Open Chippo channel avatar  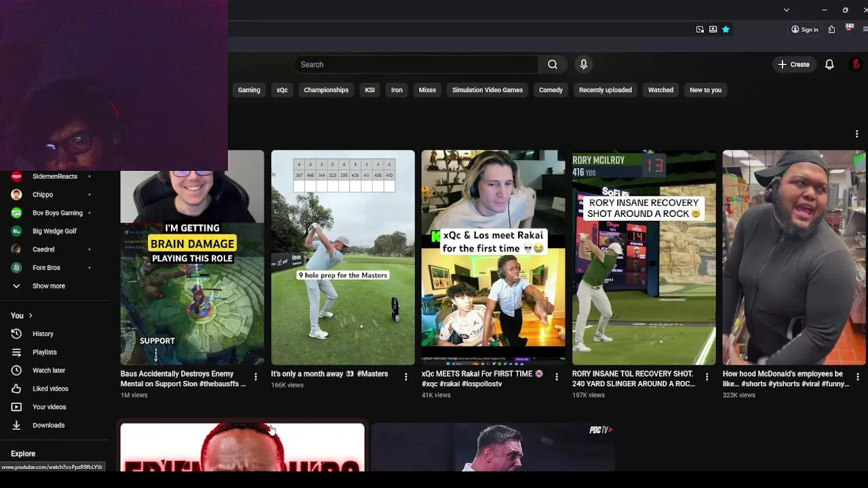[16, 195]
